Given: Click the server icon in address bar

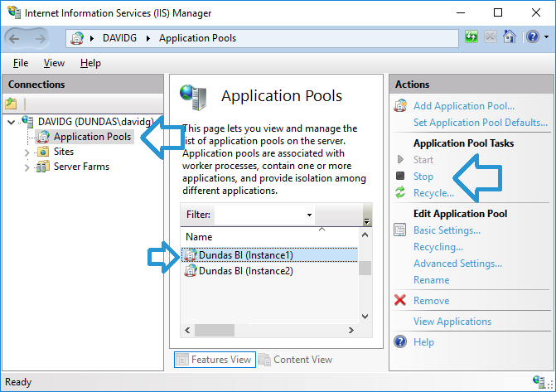Looking at the screenshot, I should [x=77, y=38].
